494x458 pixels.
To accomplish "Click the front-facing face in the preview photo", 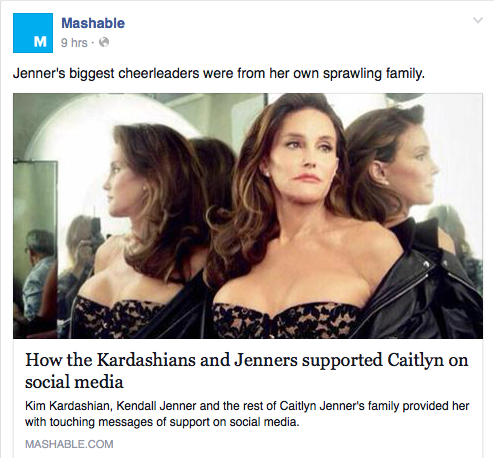I will [x=303, y=157].
